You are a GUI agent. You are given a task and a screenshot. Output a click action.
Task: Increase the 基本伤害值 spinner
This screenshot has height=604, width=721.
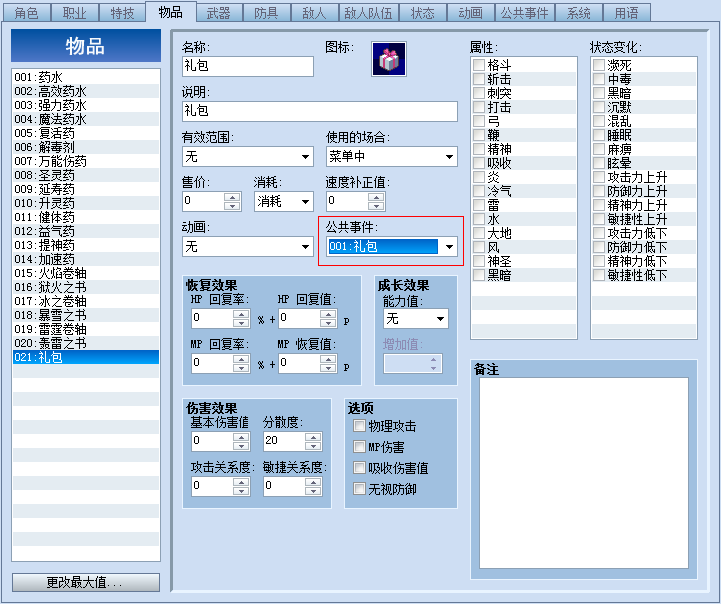(x=241, y=436)
